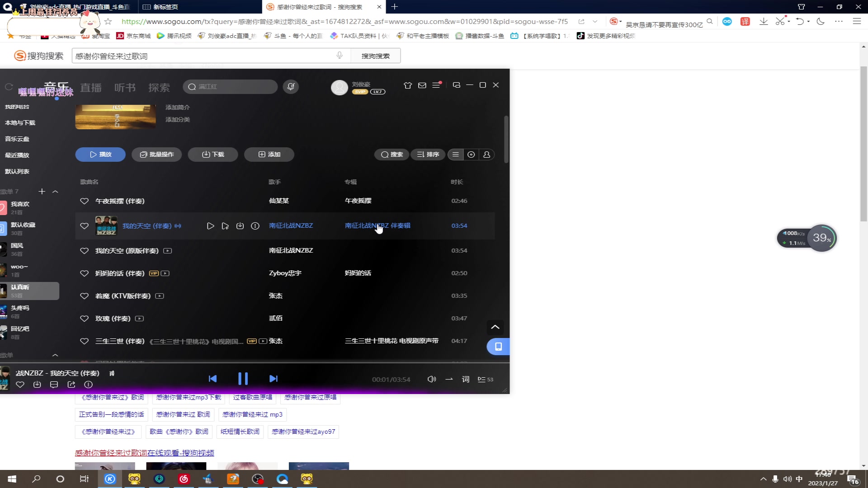Switch to the 直播 tab
Viewport: 868px width, 488px height.
[x=90, y=88]
